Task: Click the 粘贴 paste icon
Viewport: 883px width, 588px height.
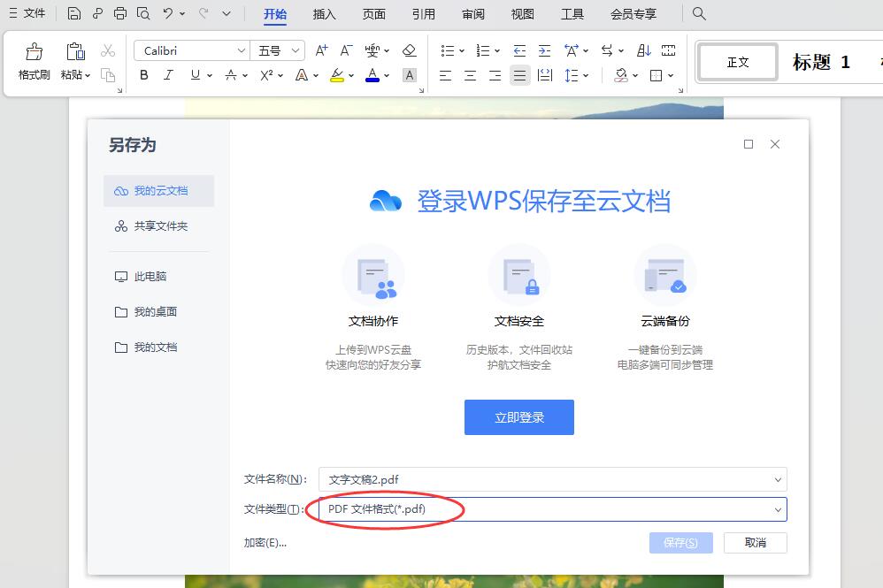Action: pyautogui.click(x=75, y=52)
